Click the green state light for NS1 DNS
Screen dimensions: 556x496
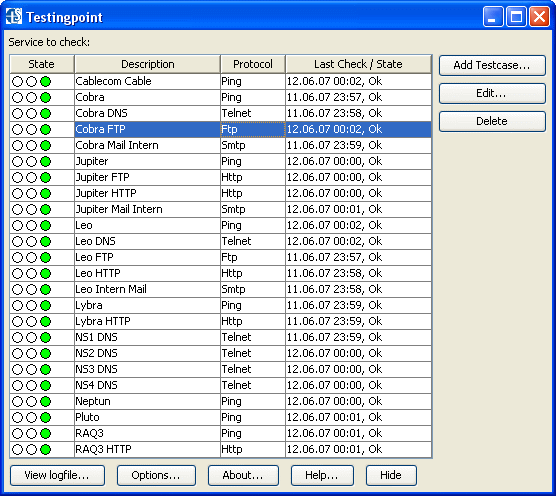click(45, 337)
